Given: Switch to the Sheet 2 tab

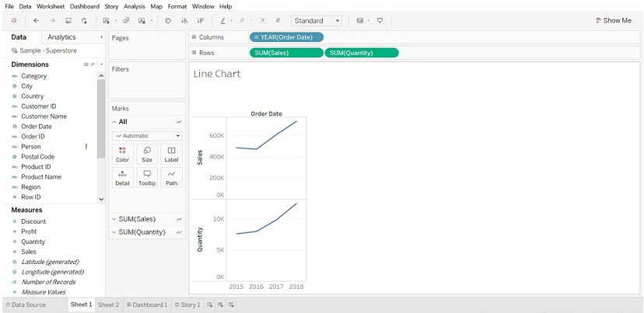Looking at the screenshot, I should (x=108, y=304).
